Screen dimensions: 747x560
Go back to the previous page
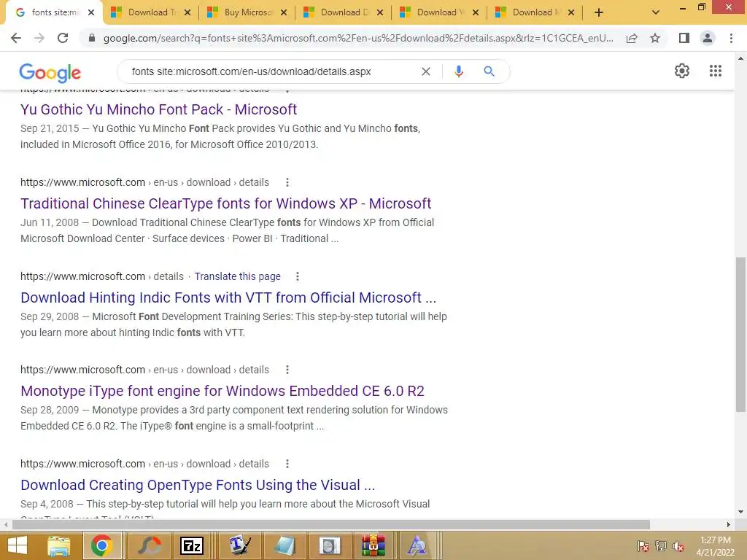16,38
